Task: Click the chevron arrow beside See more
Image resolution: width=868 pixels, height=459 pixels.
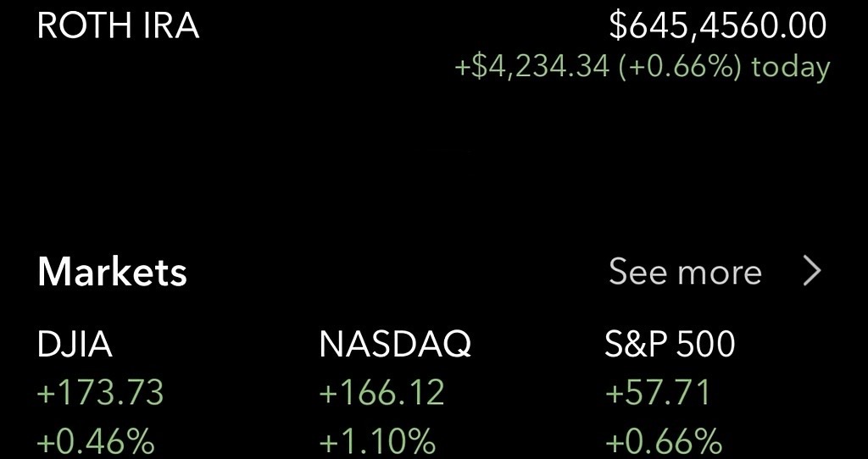Action: pyautogui.click(x=812, y=272)
